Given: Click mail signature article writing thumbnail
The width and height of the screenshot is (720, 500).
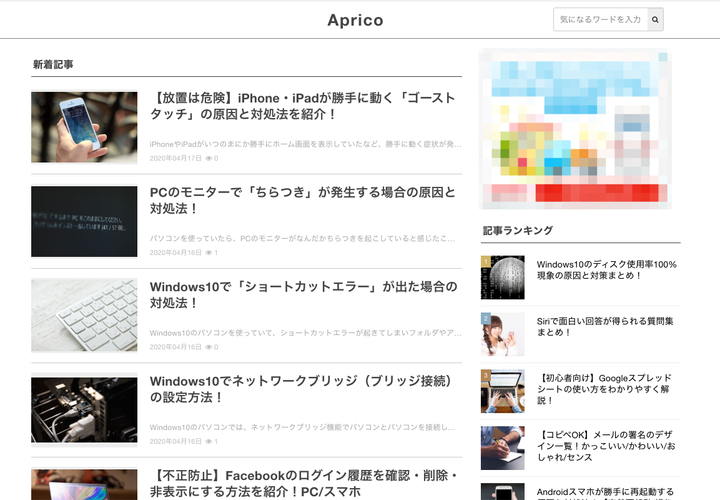Looking at the screenshot, I should tap(503, 448).
